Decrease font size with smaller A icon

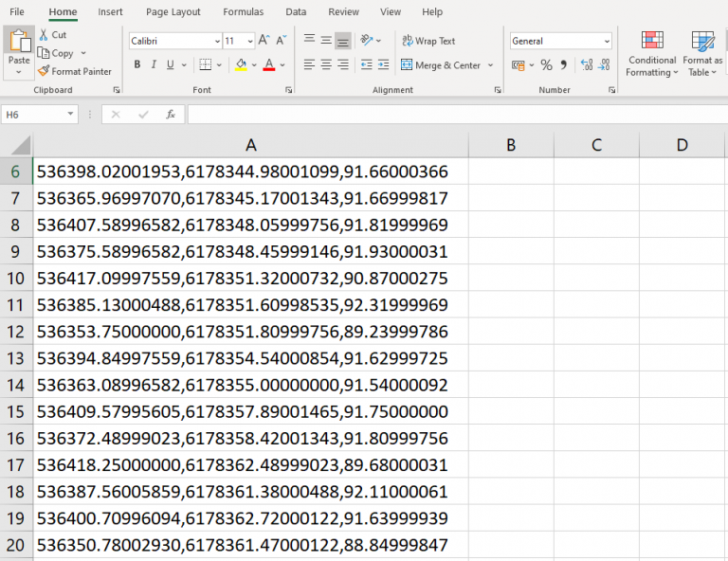pos(282,41)
